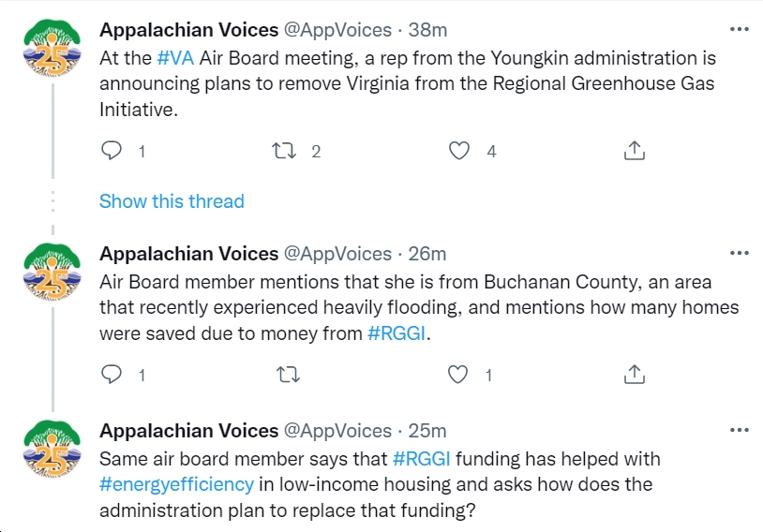
Task: Share the 26m tweet via share icon
Action: [x=634, y=375]
